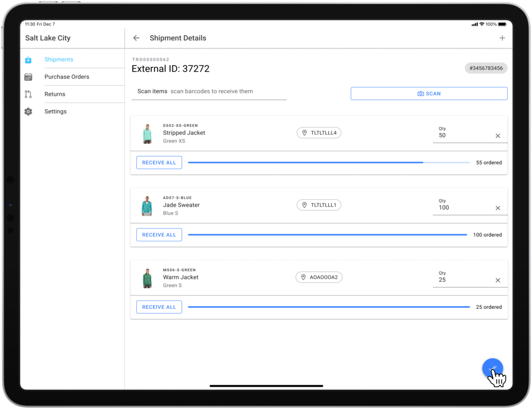
Task: Receive all Jade Sweater items
Action: tap(159, 235)
